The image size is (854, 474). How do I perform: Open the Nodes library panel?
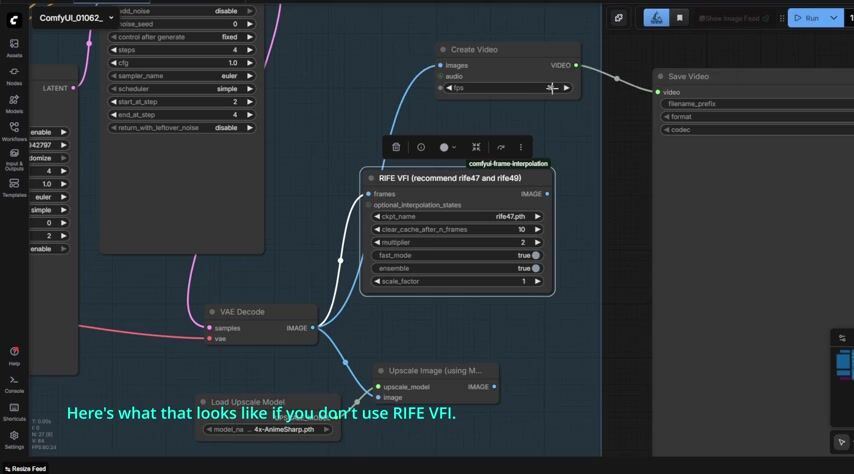14,75
